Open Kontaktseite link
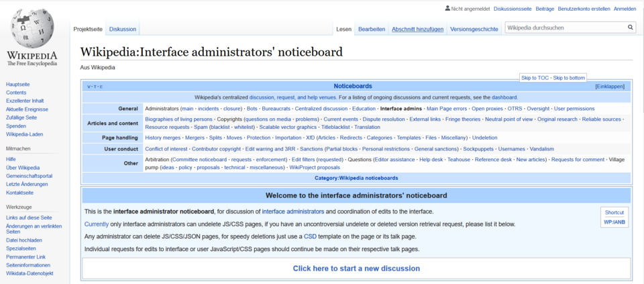This screenshot has width=644, height=284. [19, 193]
